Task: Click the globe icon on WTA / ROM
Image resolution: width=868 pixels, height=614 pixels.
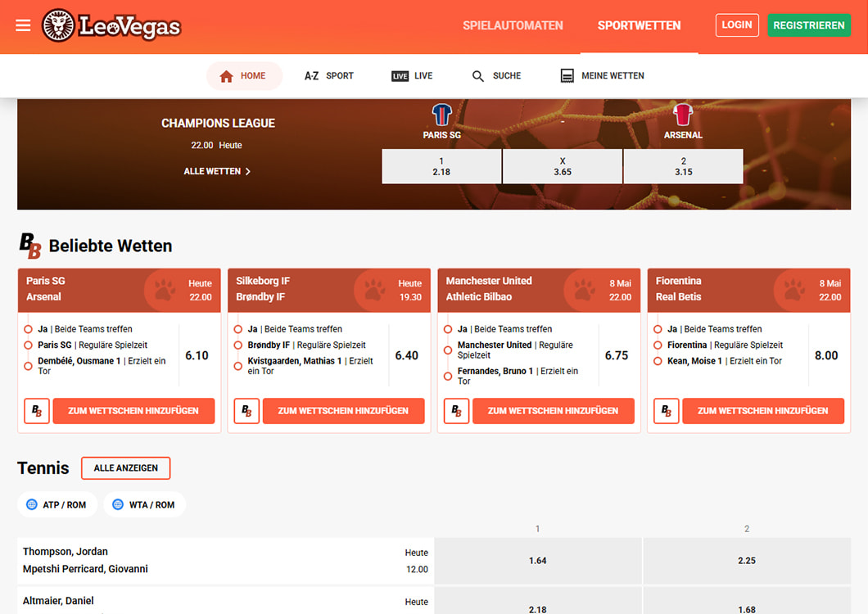Action: click(x=118, y=504)
